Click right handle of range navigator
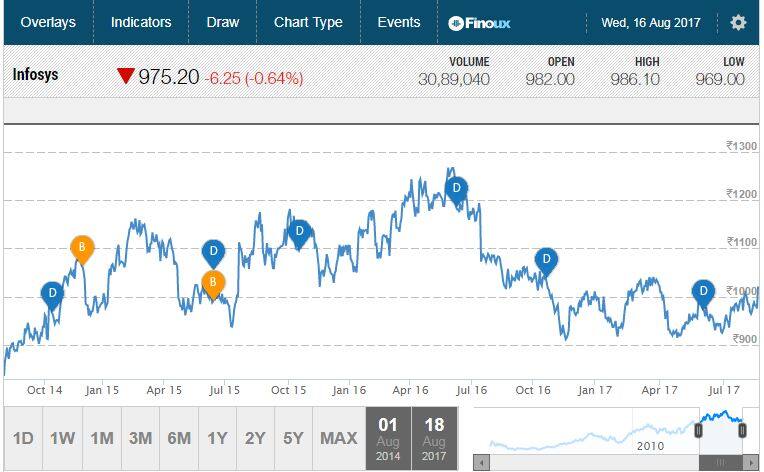 [742, 431]
